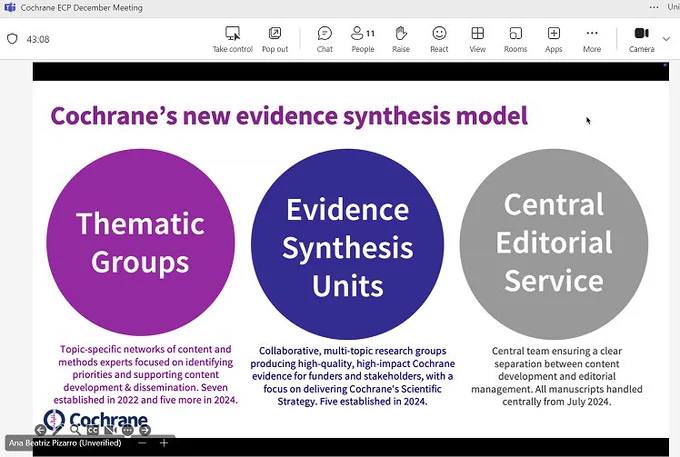Toggle the Camera on or off

click(641, 39)
